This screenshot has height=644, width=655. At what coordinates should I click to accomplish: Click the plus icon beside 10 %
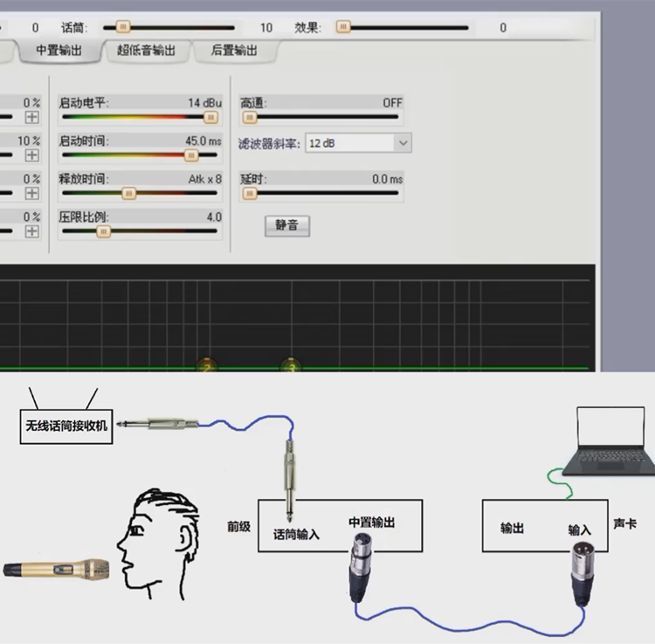32,155
